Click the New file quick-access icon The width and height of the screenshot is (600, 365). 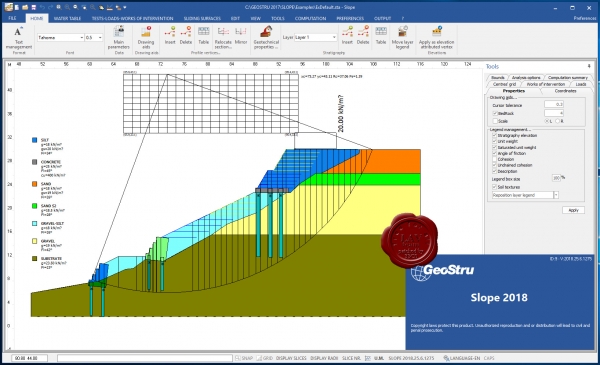[x=17, y=7]
